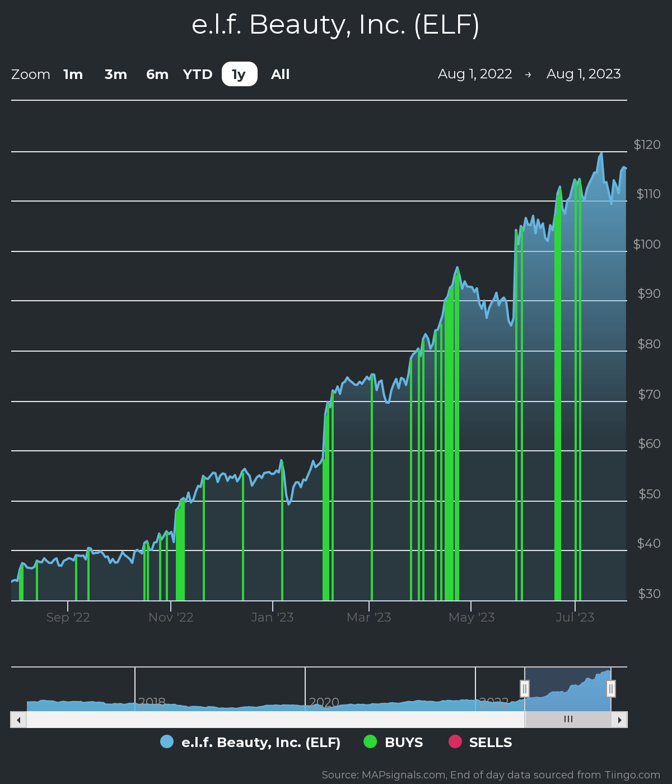Click the Jul '23 axis label

coord(575,618)
